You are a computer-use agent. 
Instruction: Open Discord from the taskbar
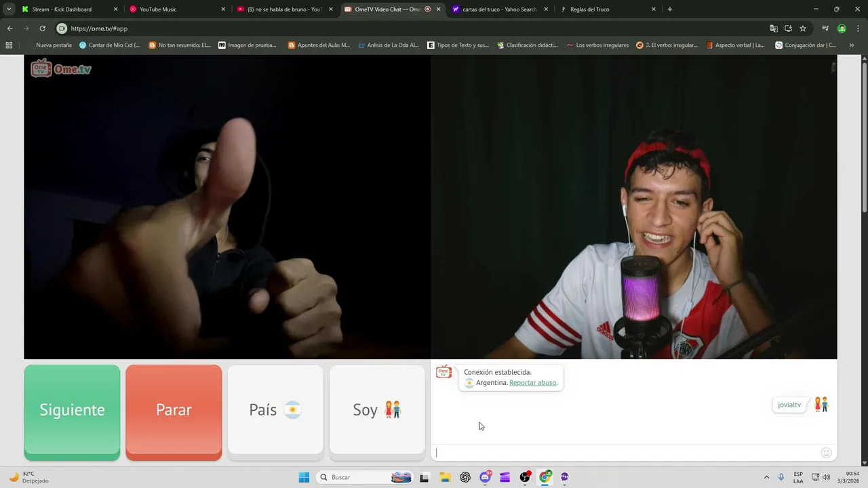(x=485, y=477)
